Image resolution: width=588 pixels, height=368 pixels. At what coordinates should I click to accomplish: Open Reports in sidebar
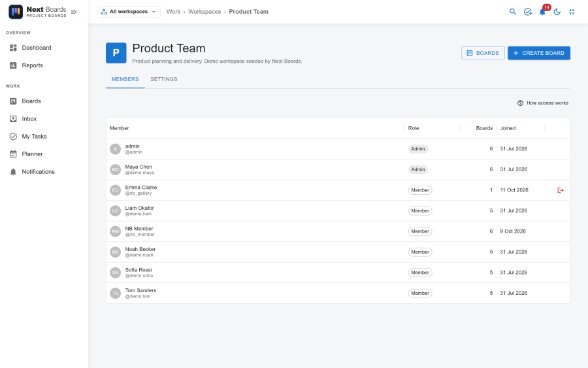(44, 65)
